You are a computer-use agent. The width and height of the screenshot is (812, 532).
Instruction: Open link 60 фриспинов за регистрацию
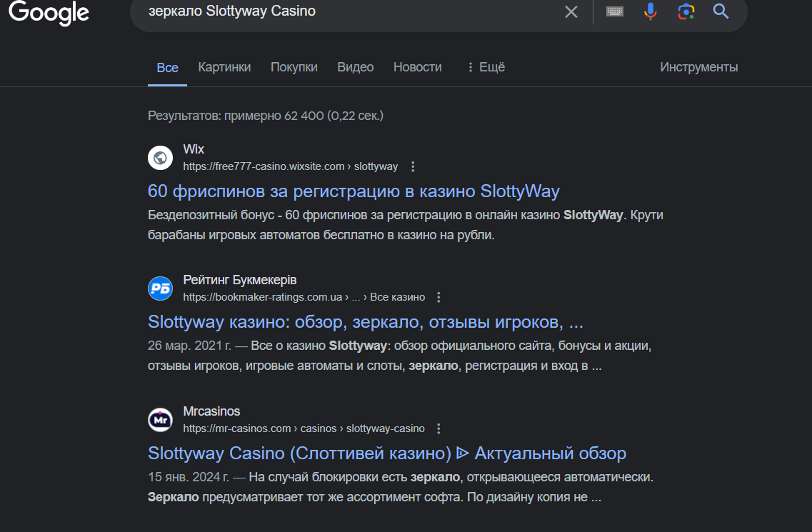click(x=354, y=191)
